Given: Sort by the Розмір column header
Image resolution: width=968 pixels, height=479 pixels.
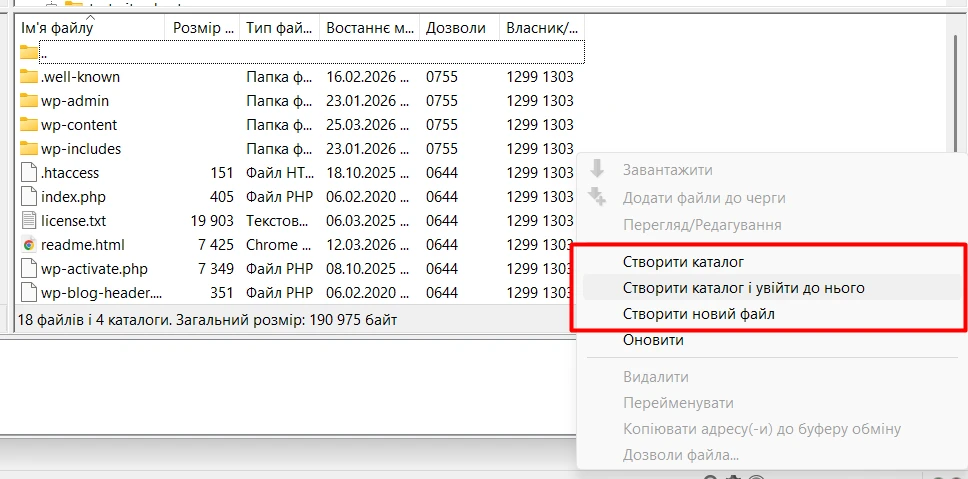Looking at the screenshot, I should click(x=202, y=28).
